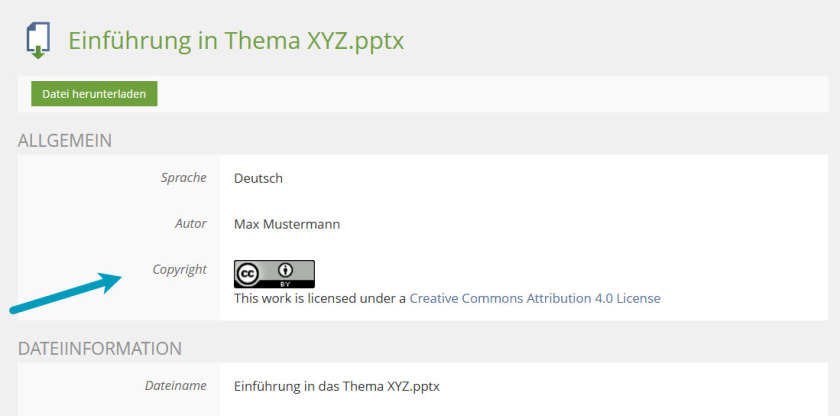840x416 pixels.
Task: Click the BY text on the license badge
Action: point(287,283)
